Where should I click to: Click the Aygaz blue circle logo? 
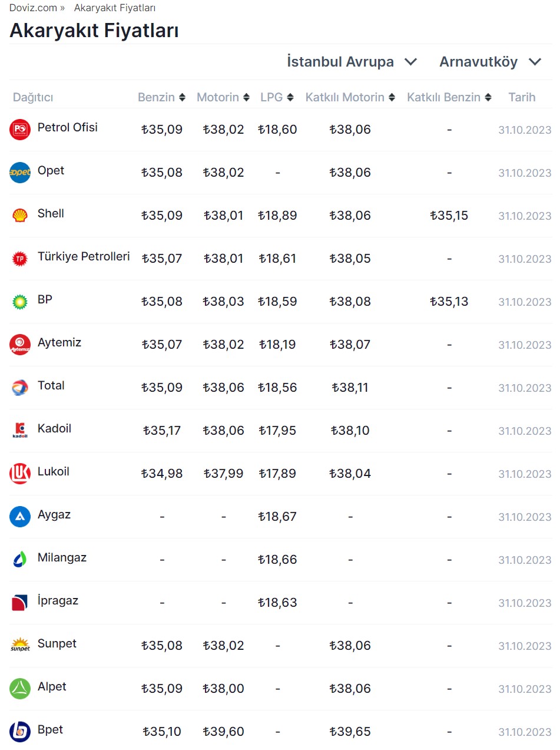coord(20,517)
